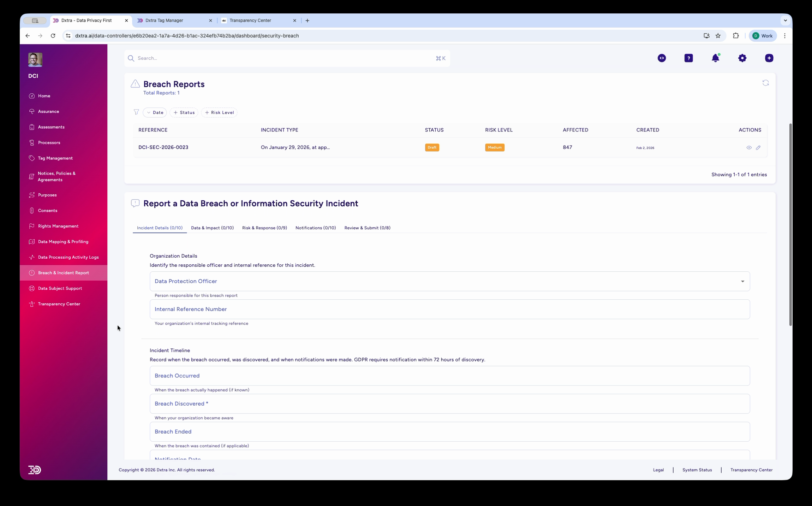Open the settings gear icon

click(742, 58)
